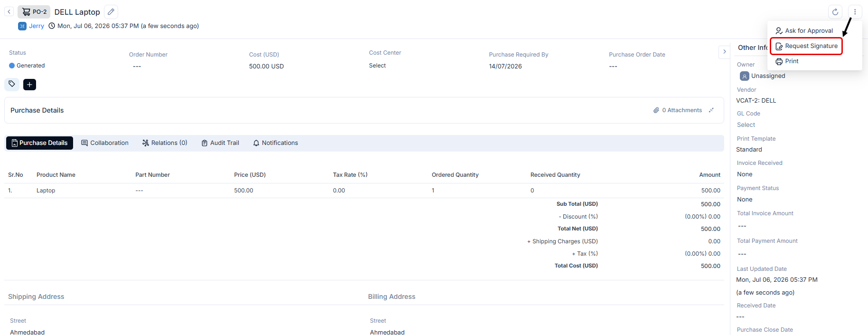Edit the Purchase Required By date 14/07/2026
The height and width of the screenshot is (335, 868).
pyautogui.click(x=505, y=67)
